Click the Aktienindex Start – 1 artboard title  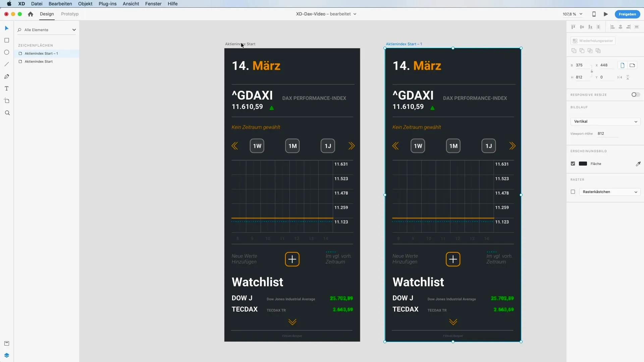point(404,44)
